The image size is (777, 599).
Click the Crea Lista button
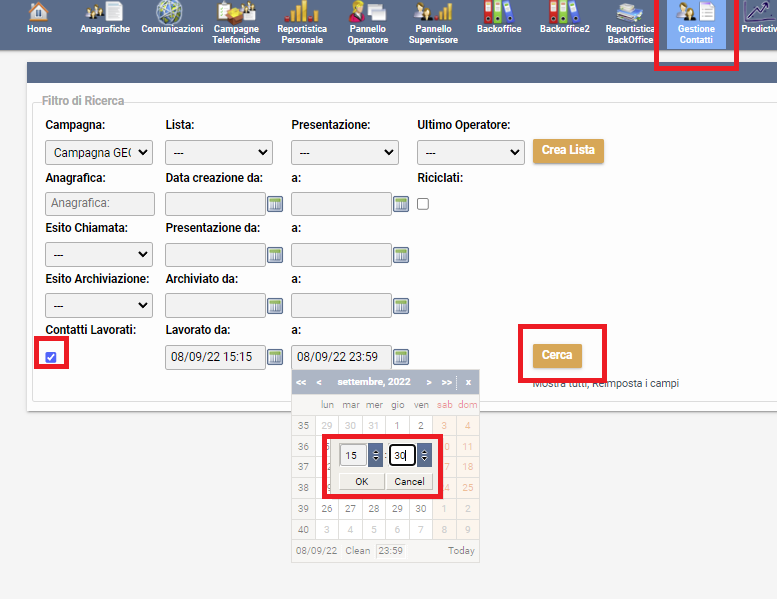[x=568, y=151]
